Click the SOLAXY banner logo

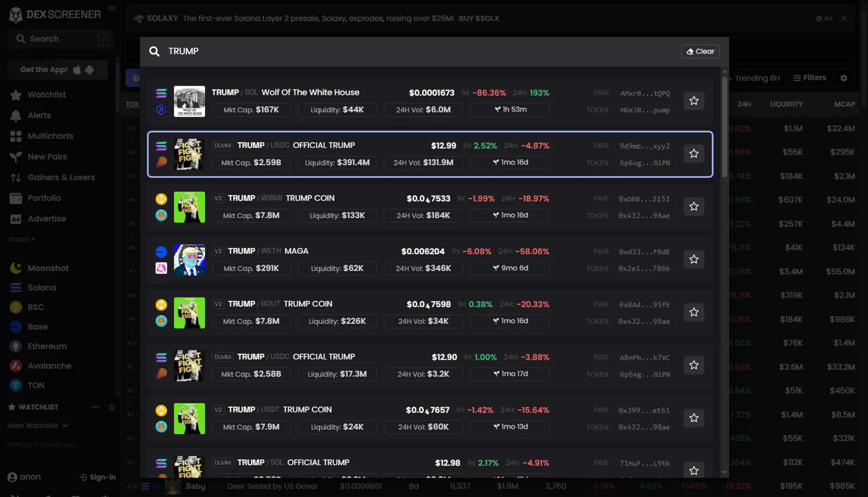139,18
